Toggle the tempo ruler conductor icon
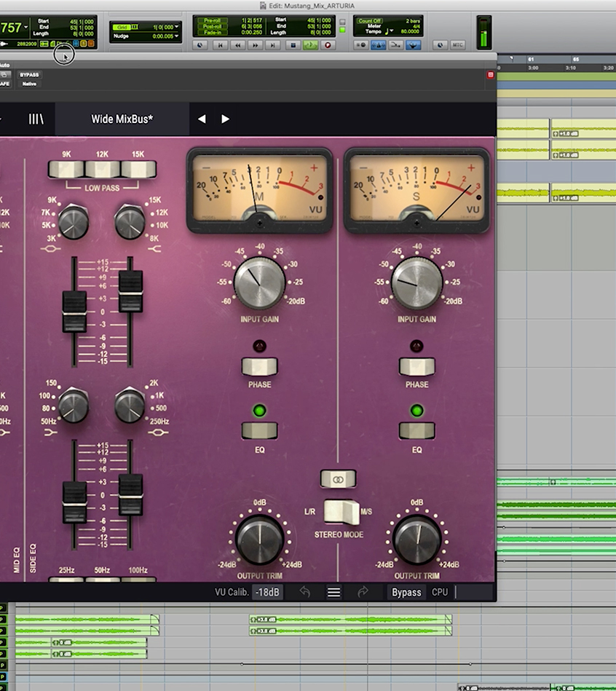This screenshot has width=616, height=691. (413, 45)
